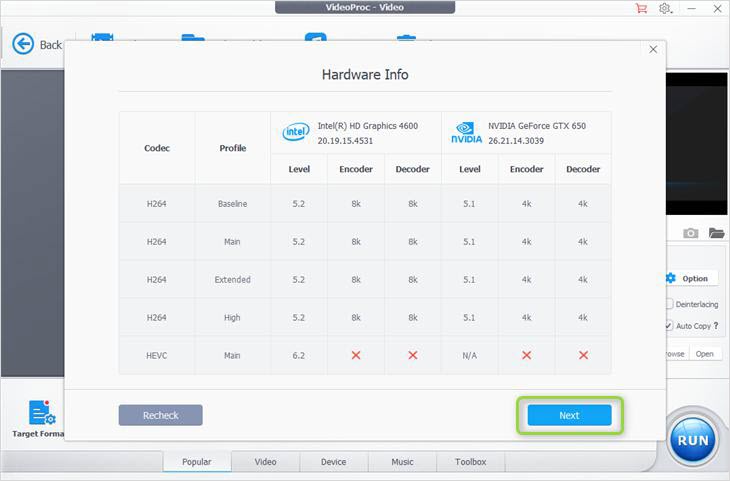Image resolution: width=730 pixels, height=481 pixels.
Task: Click the NVIDIA HEVC decoder red X
Action: (x=583, y=355)
